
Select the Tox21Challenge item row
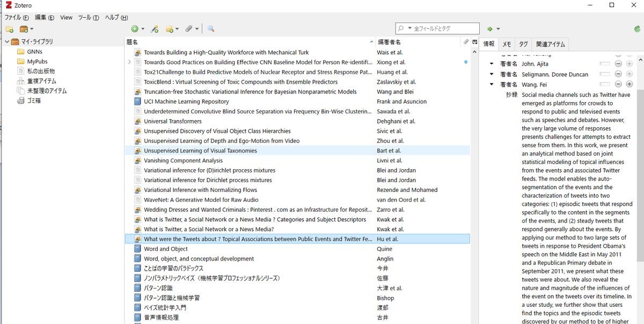pos(297,72)
